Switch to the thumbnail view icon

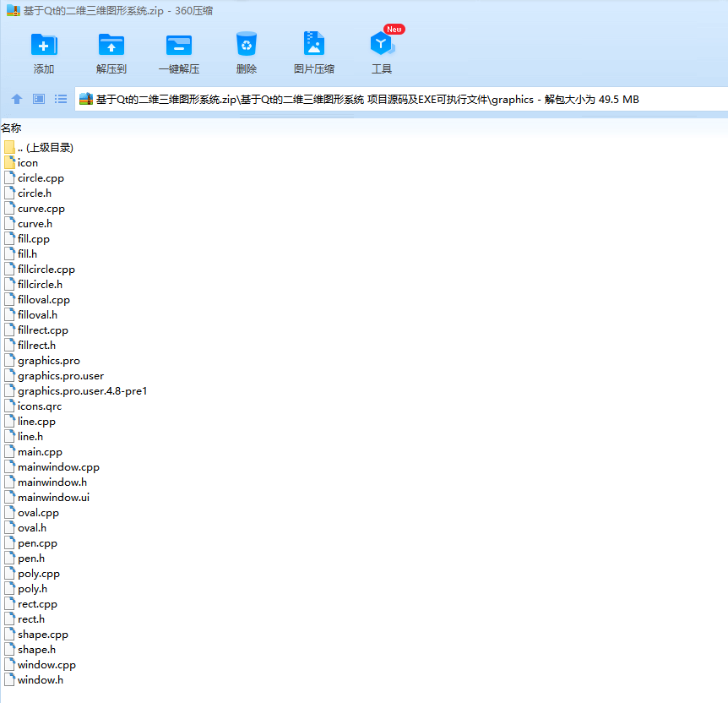click(39, 99)
